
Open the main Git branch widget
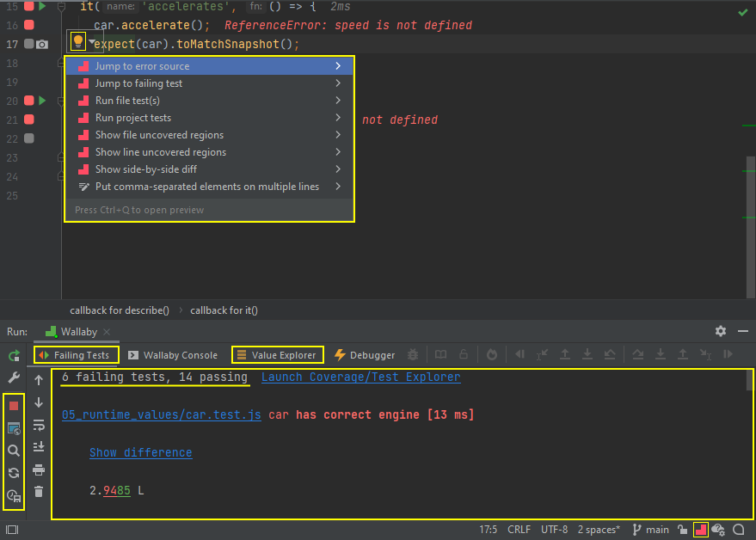coord(650,530)
